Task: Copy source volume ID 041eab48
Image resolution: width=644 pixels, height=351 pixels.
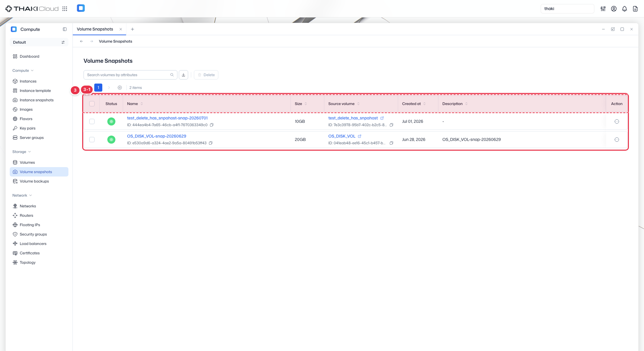Action: tap(391, 143)
